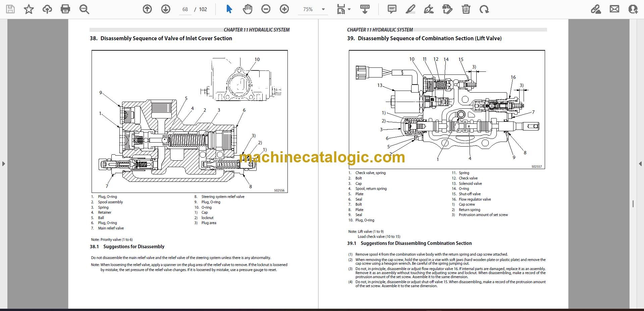Choose the selection arrow tool
644x311 pixels.
[x=229, y=9]
